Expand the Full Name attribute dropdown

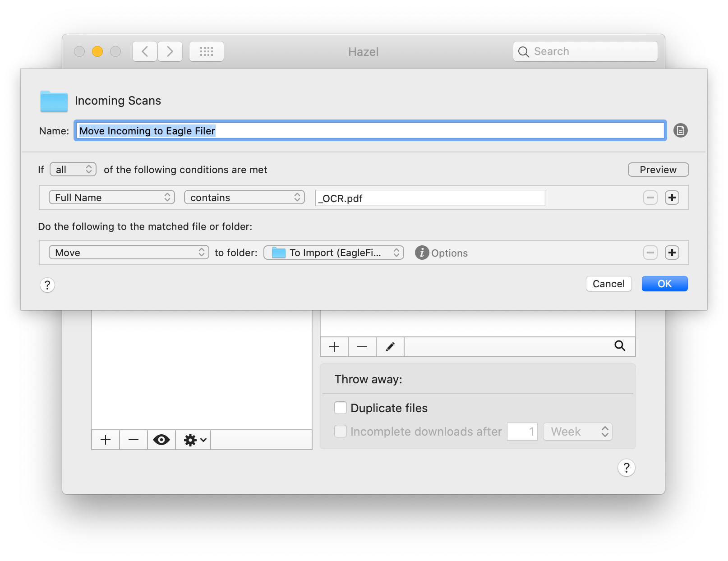pyautogui.click(x=112, y=198)
